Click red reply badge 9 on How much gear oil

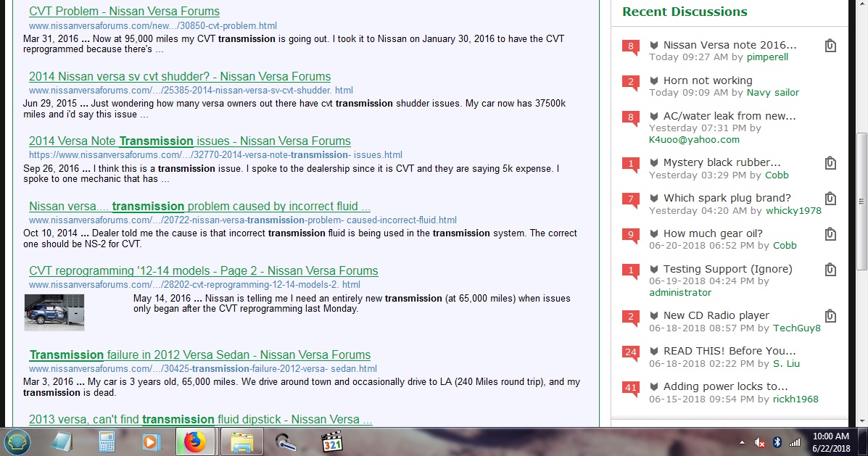click(x=631, y=235)
